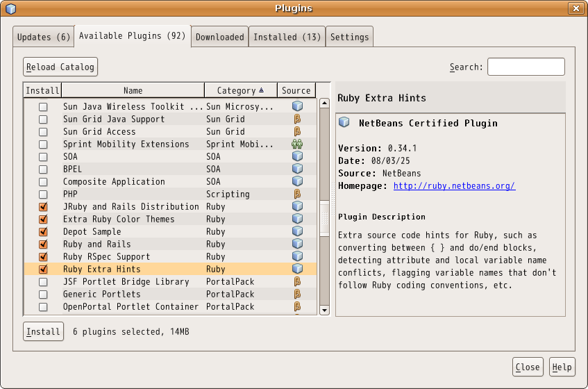Click the cube icon for Ruby Extra Hints
Screen dimensions: 588x389
point(297,270)
